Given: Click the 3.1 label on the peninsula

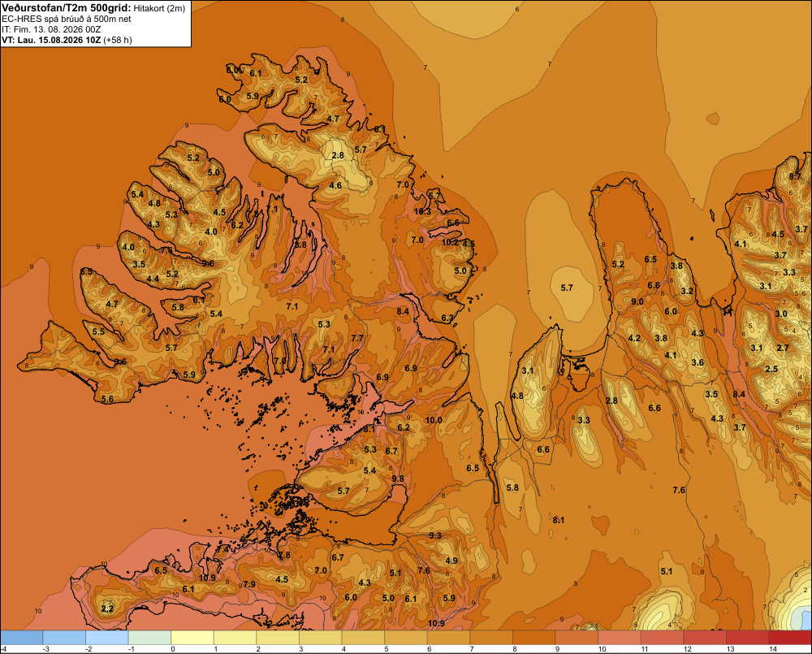Looking at the screenshot, I should click(528, 370).
